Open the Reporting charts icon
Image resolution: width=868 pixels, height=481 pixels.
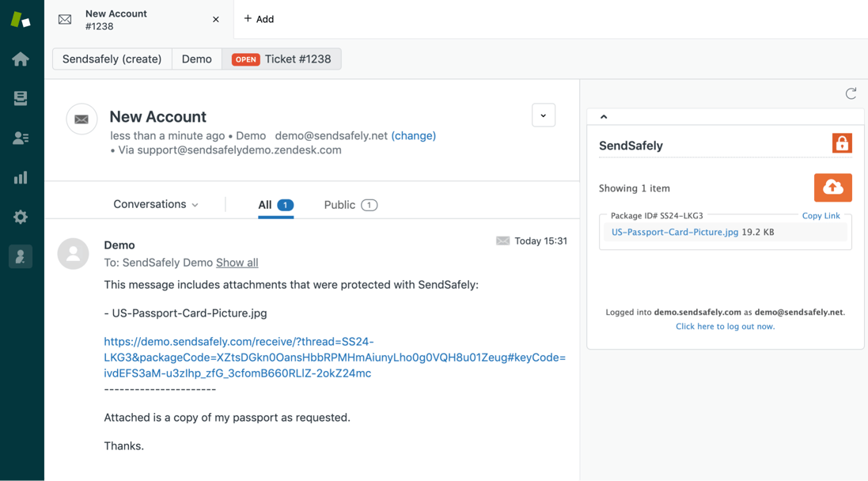tap(21, 177)
